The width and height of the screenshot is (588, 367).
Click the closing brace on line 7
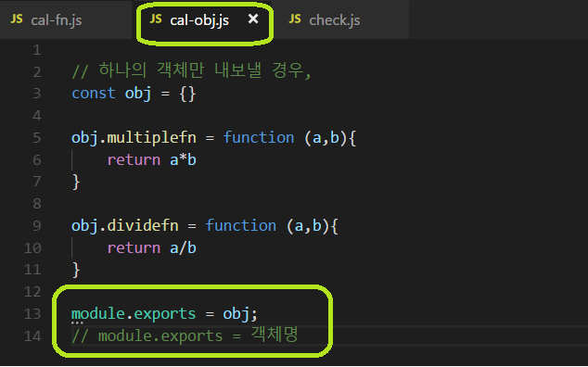pyautogui.click(x=76, y=182)
